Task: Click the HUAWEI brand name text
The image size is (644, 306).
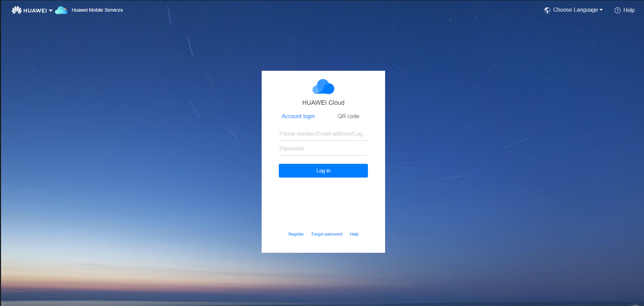Action: (35, 10)
